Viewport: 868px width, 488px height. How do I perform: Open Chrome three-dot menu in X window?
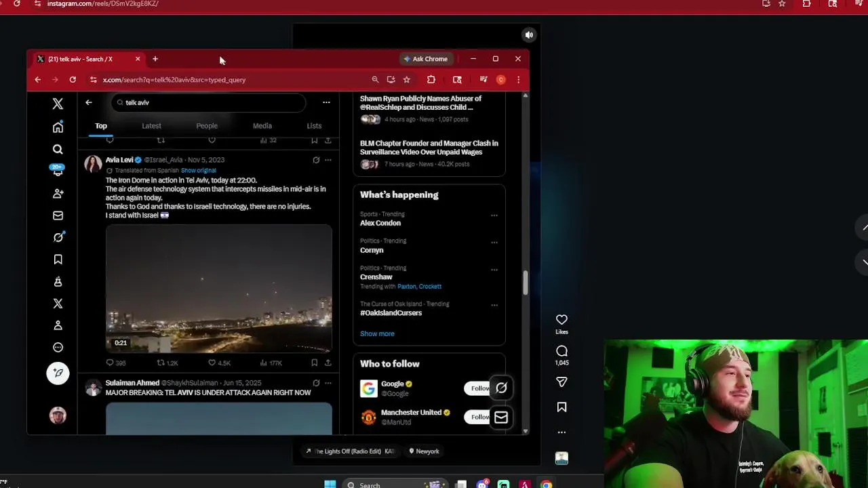pos(518,79)
